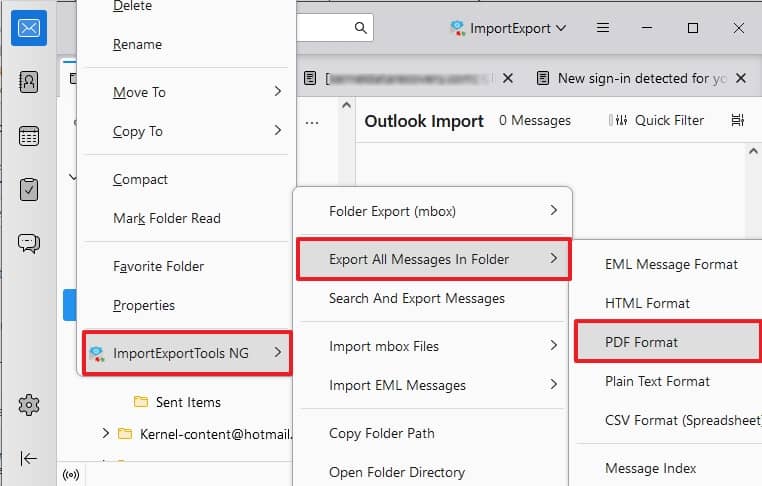The height and width of the screenshot is (486, 762).
Task: Click message list scroll up arrow
Action: [753, 151]
